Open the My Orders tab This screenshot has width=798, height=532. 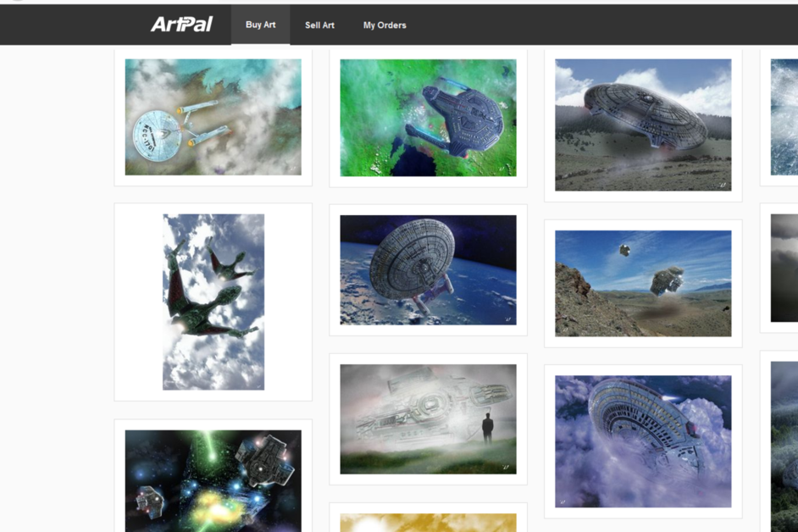[x=385, y=25]
